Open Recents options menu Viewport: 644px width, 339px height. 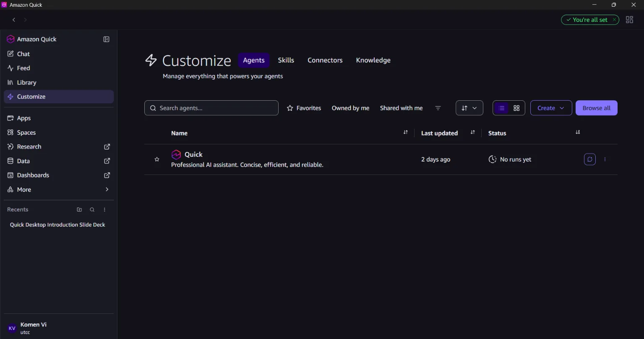point(105,210)
